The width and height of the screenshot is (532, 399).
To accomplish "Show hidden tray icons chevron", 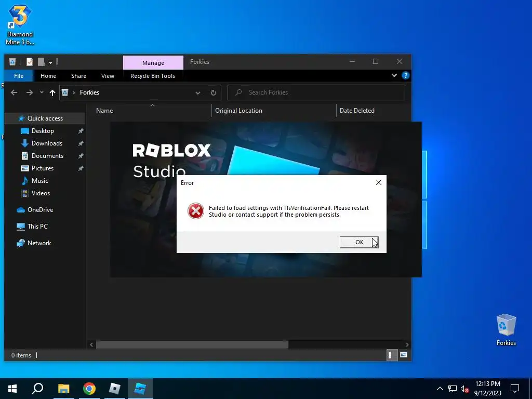I will point(440,389).
